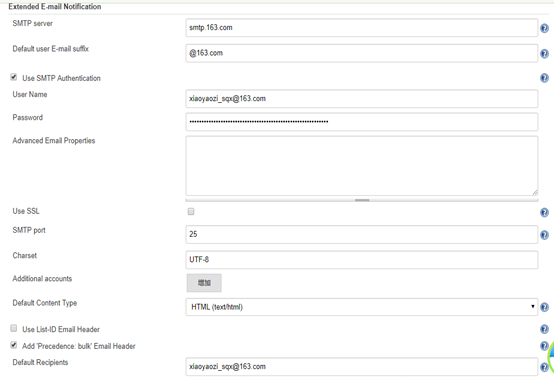Uncheck Add 'Precedence: bulk' Email Header

[13, 345]
